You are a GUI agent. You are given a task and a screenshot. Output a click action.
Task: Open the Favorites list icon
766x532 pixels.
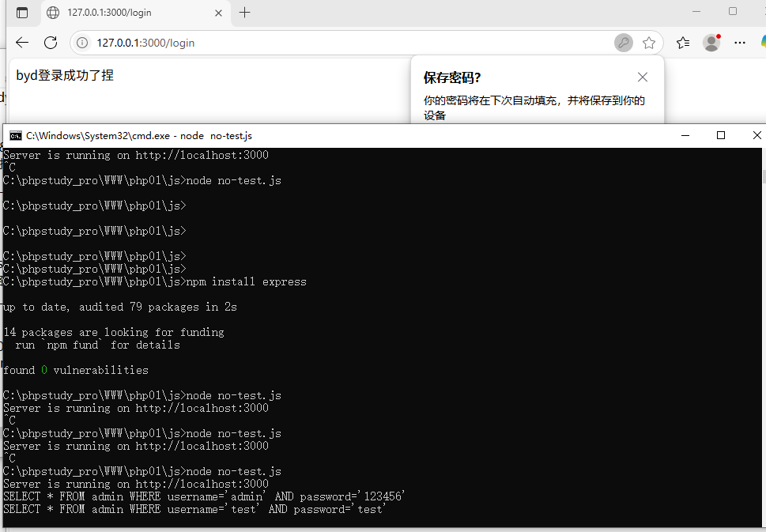point(683,43)
